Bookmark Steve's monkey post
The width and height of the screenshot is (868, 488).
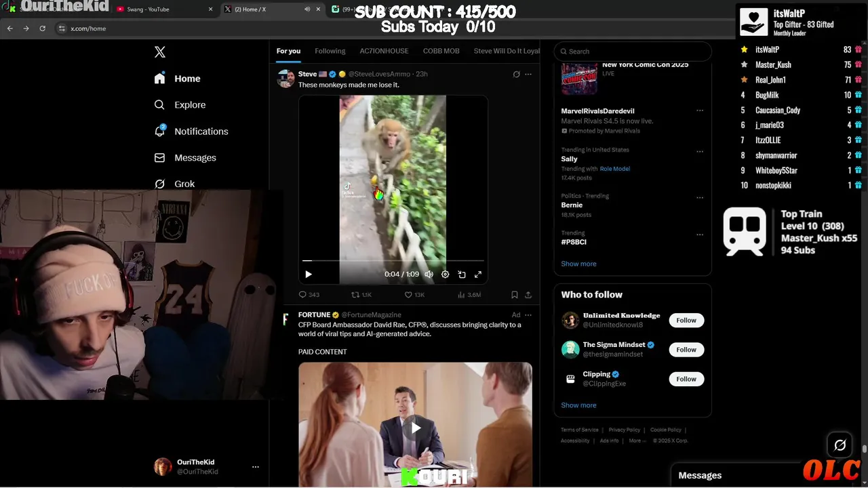[x=515, y=295]
